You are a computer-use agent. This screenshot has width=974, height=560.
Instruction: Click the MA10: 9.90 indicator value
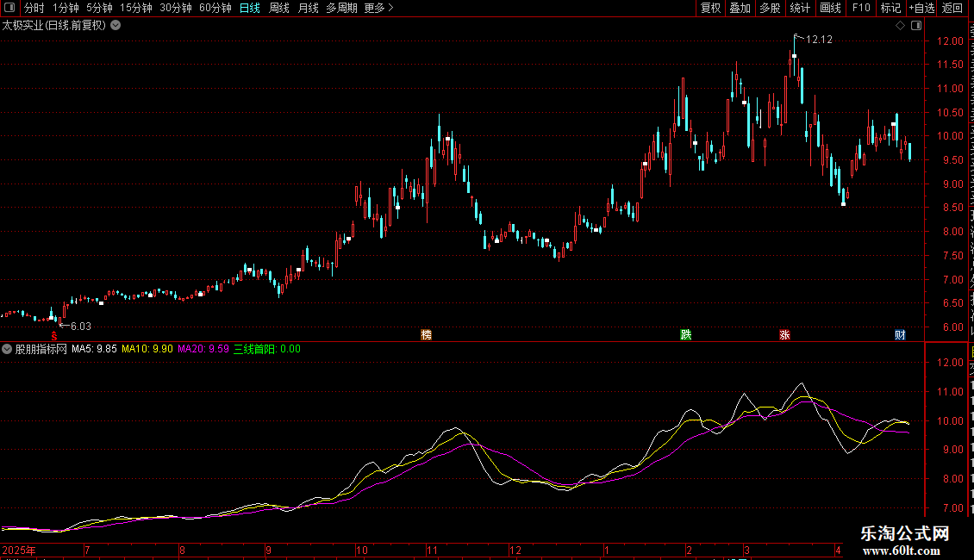tap(147, 349)
